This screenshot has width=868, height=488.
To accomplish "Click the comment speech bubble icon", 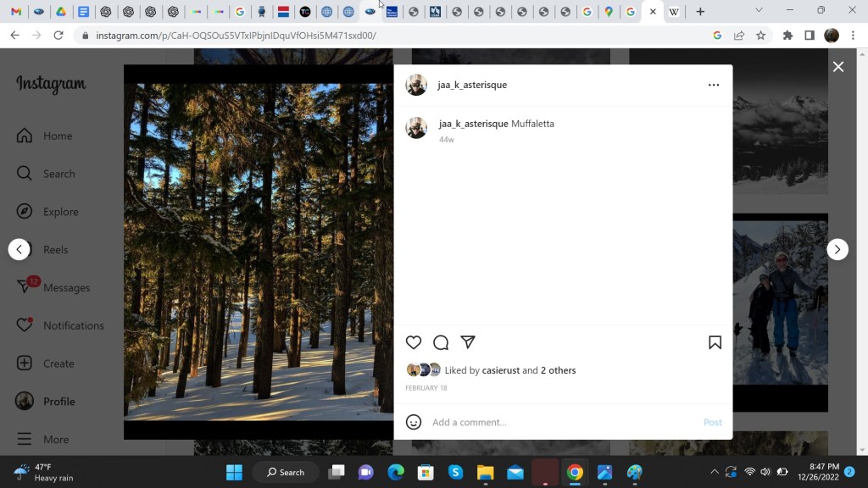I will [x=441, y=342].
